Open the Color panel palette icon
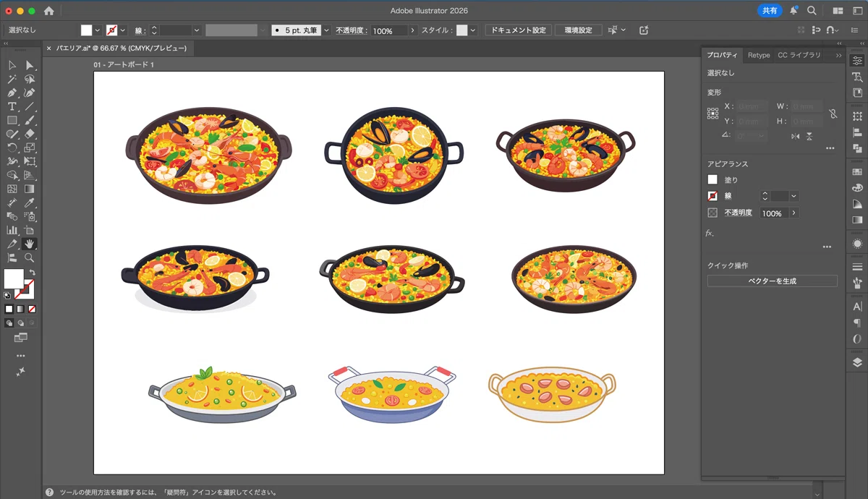868x499 pixels. [x=857, y=188]
